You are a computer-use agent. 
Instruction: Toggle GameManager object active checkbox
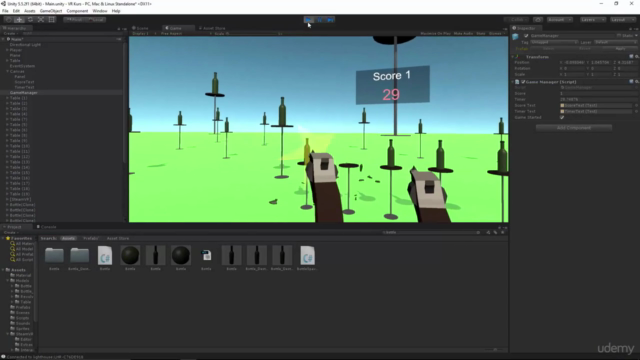click(x=526, y=36)
